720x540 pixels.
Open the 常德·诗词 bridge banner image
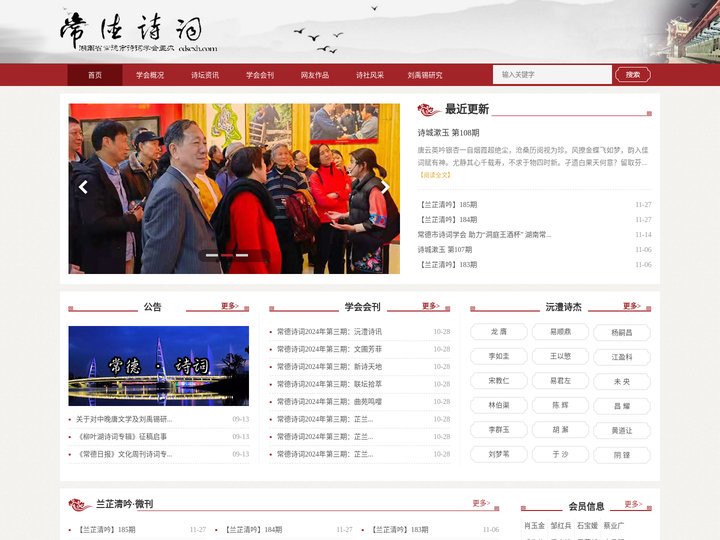159,366
